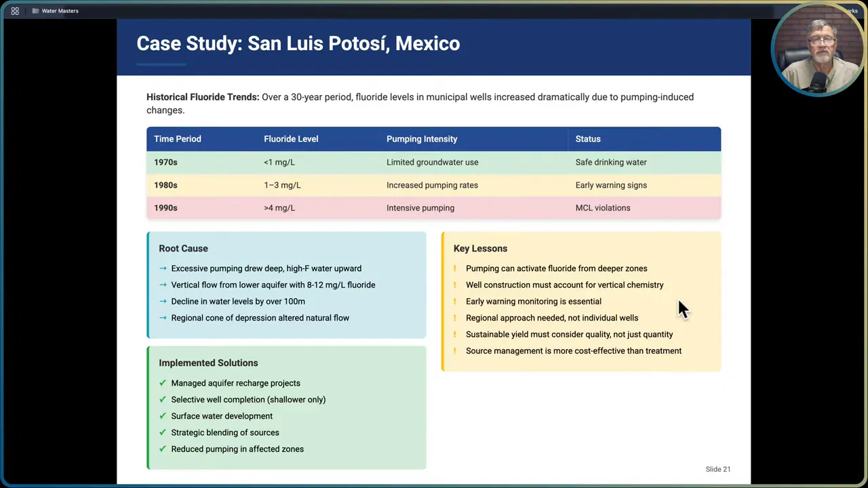Open the Water Masters breadcrumb label

coord(60,11)
